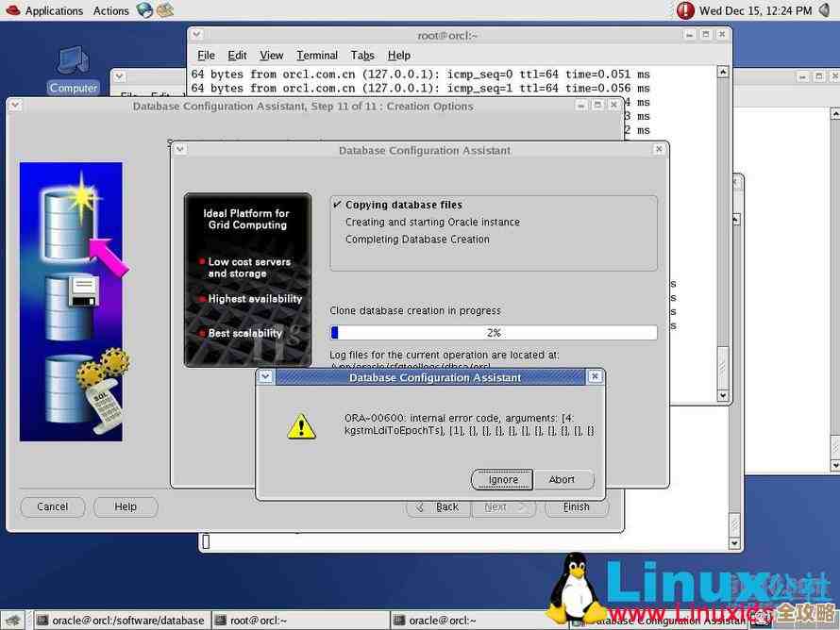Click the red update alert icon
Screen dimensions: 840x630
[x=685, y=10]
